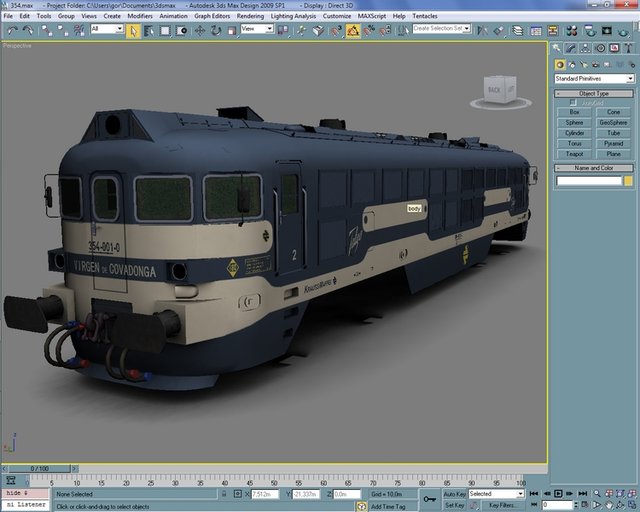
Task: Click the object name input field
Action: [x=589, y=181]
